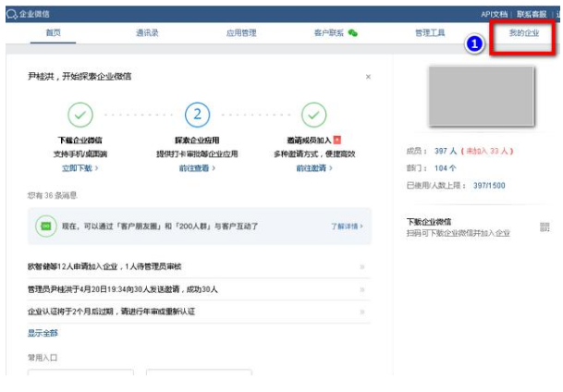Screen dimensions: 563x392
Task: Click the 下载企业微信 heading in the right sidebar
Action: [429, 222]
